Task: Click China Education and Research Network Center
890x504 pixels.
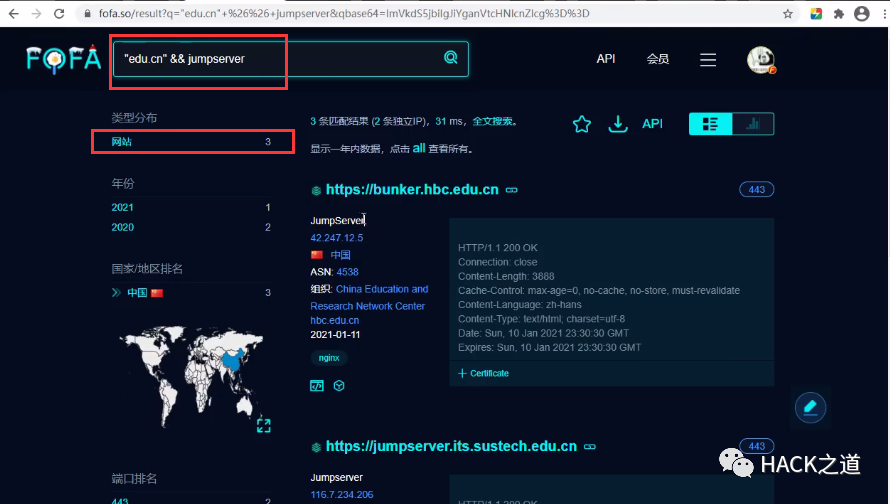Action: pyautogui.click(x=369, y=297)
